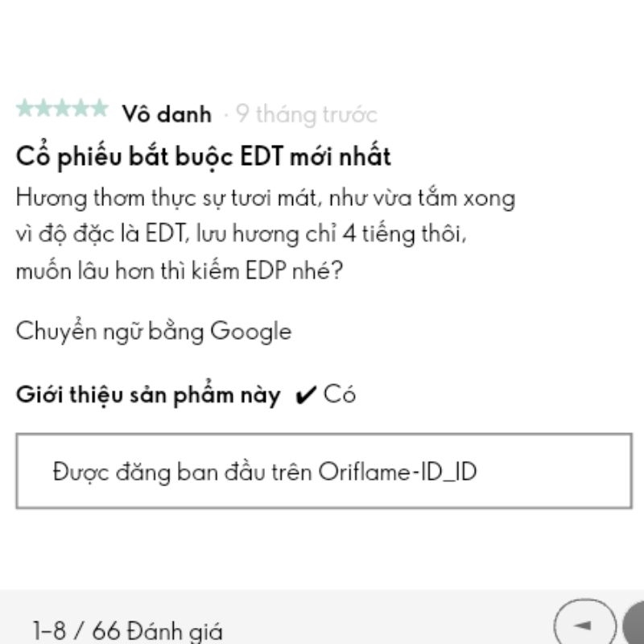Click the reviewer name Vô danh
Screen dimensions: 644x644
click(x=167, y=114)
